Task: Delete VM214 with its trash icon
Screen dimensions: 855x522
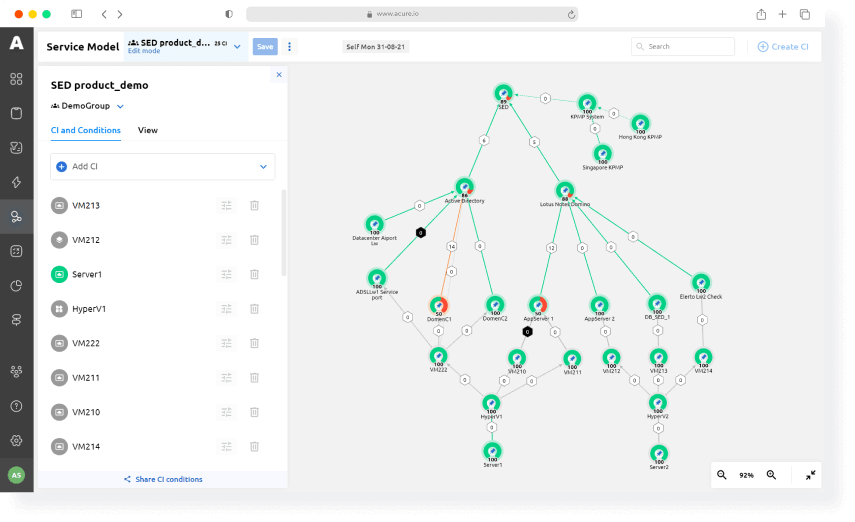Action: click(254, 447)
